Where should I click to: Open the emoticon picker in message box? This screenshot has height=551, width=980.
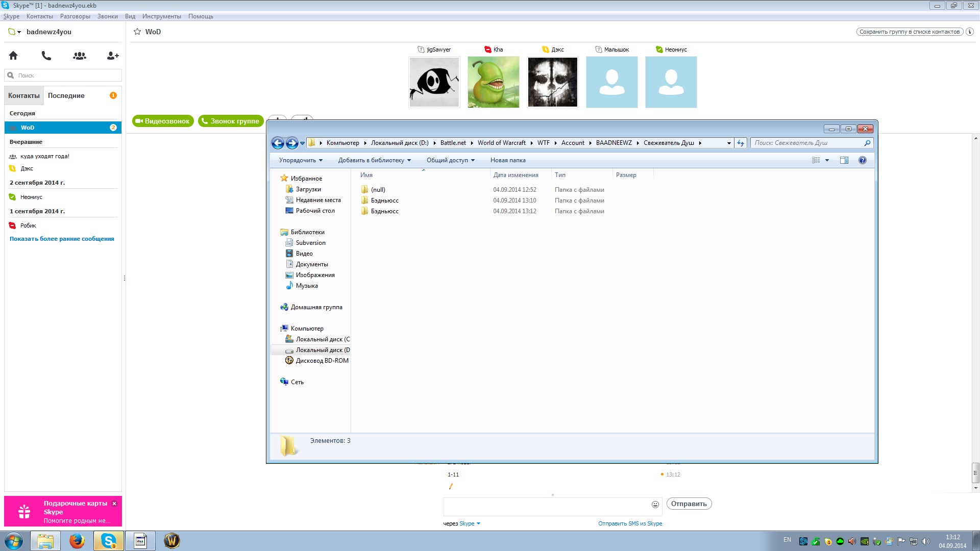click(x=655, y=505)
